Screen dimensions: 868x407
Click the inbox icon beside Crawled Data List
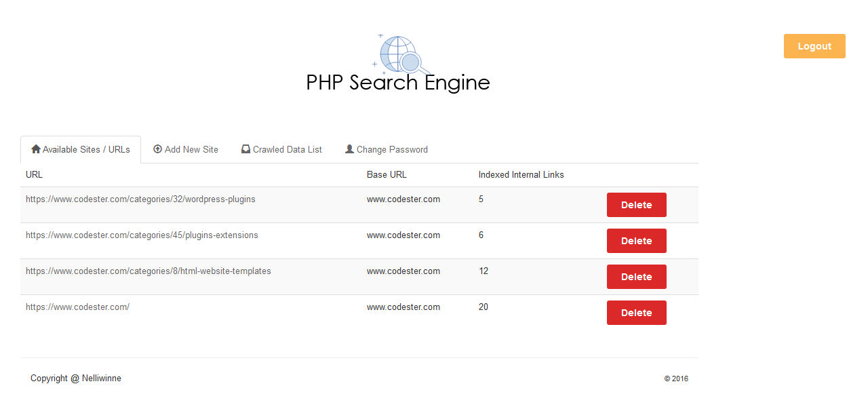(246, 149)
